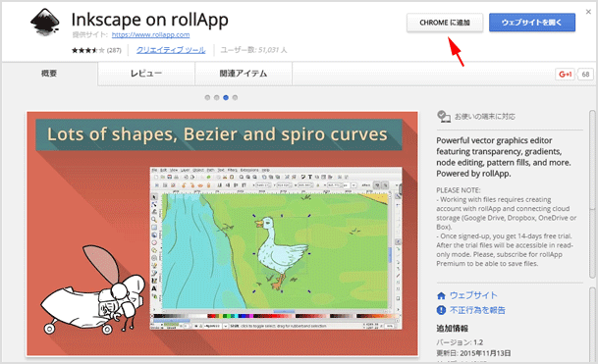Click the red G+1 button
Image resolution: width=598 pixels, height=364 pixels.
tap(566, 74)
